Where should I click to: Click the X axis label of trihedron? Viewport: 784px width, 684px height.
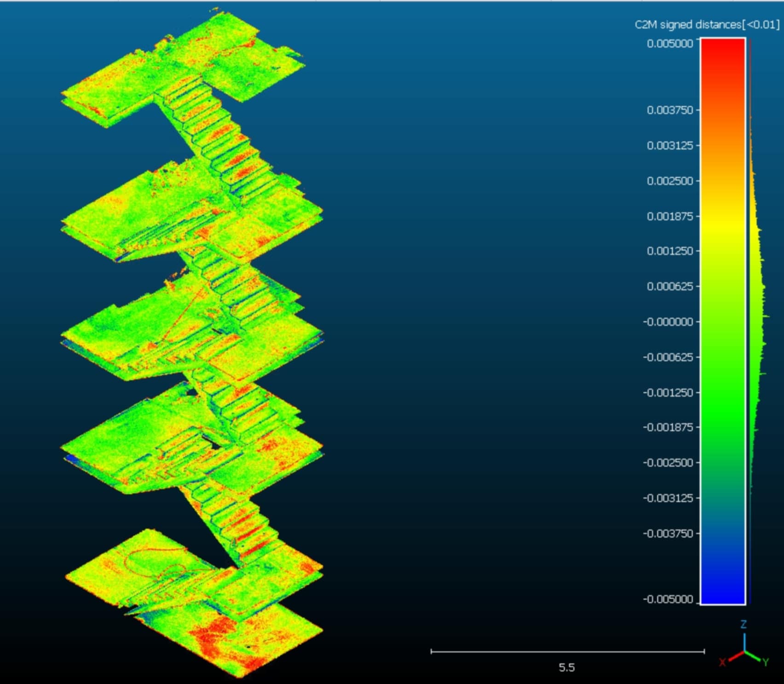[722, 662]
